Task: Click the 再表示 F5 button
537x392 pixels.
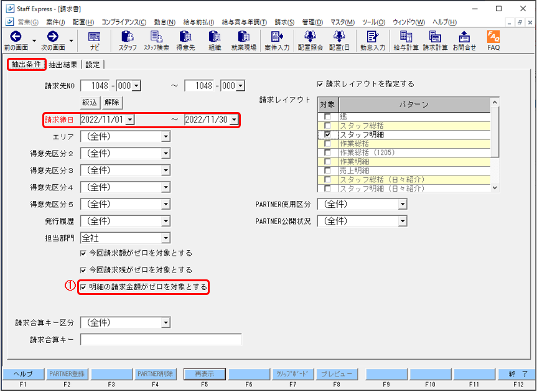Action: pos(205,374)
